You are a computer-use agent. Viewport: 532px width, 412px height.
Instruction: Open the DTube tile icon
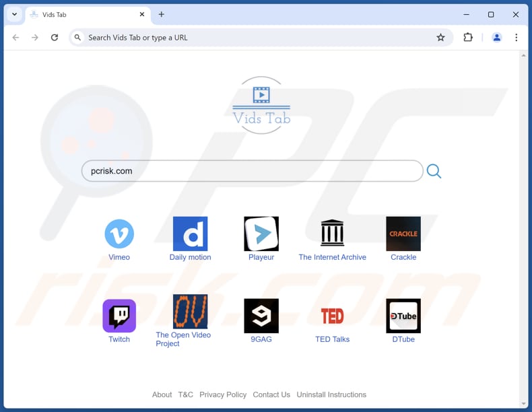tap(403, 316)
